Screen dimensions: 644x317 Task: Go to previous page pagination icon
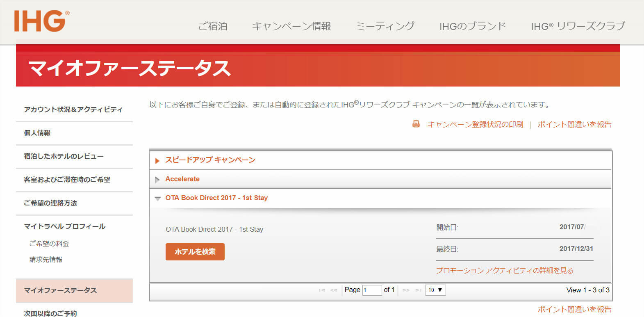(x=334, y=290)
